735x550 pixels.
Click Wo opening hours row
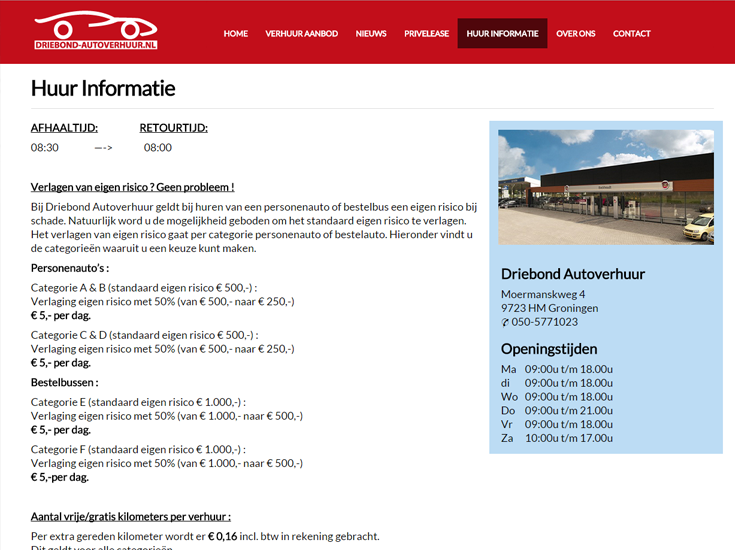click(x=557, y=397)
